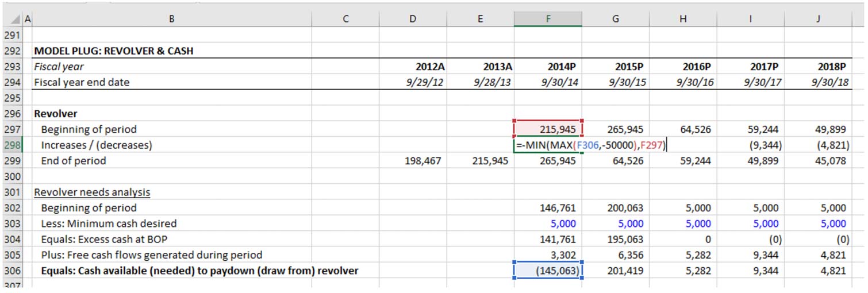
Task: Click free cash flows value 3,302
Action: pyautogui.click(x=564, y=255)
